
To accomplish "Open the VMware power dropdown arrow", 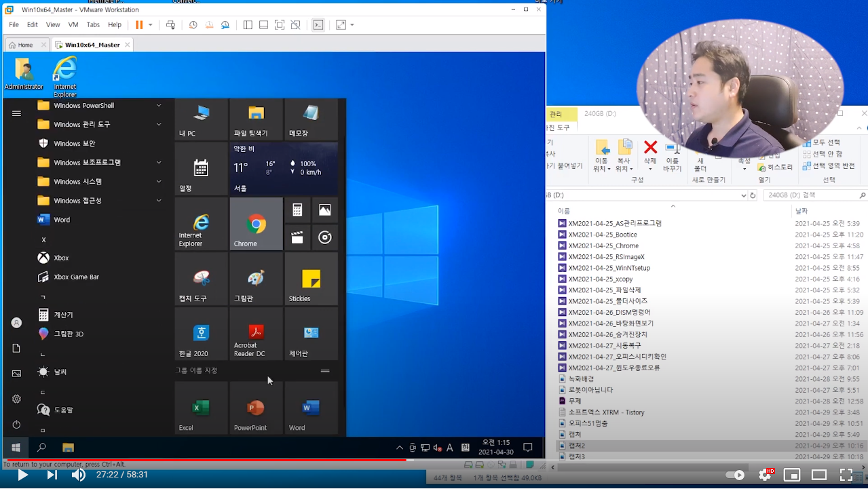I will click(x=151, y=25).
